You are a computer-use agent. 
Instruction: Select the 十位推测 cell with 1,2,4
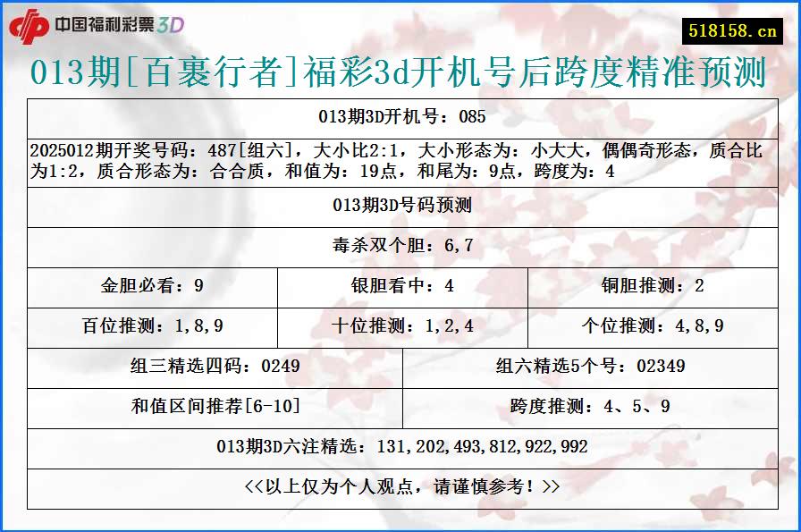point(400,326)
